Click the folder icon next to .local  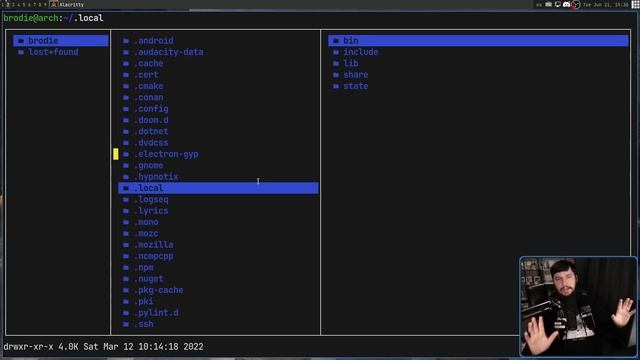click(126, 188)
